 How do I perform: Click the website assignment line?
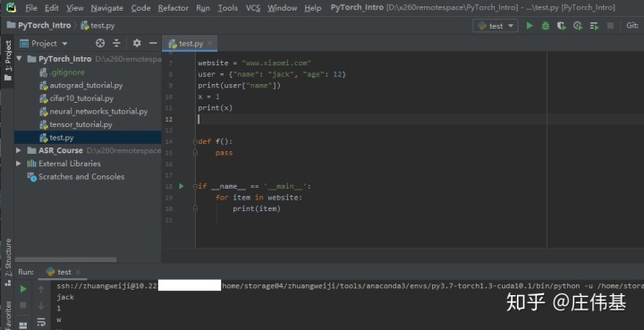tap(254, 63)
